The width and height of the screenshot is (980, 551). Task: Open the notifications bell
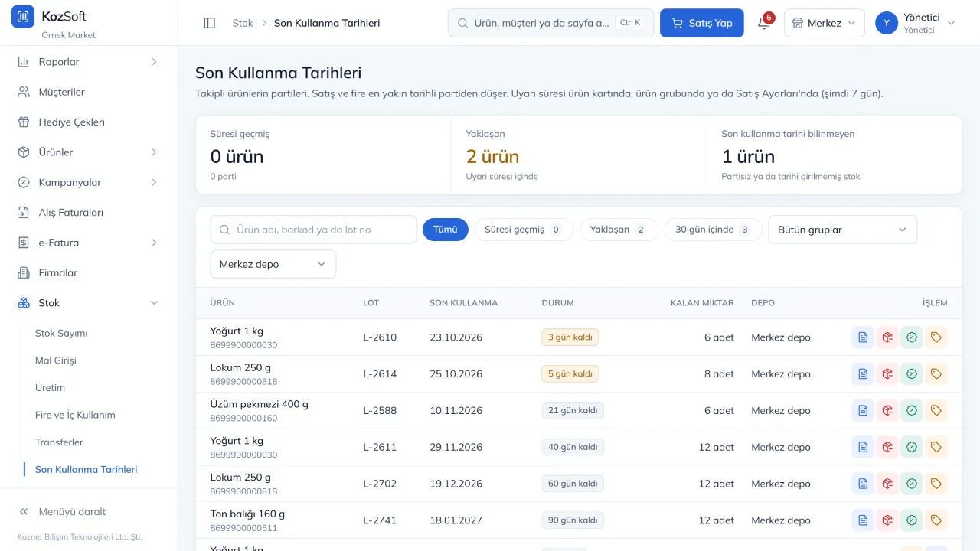click(x=763, y=23)
